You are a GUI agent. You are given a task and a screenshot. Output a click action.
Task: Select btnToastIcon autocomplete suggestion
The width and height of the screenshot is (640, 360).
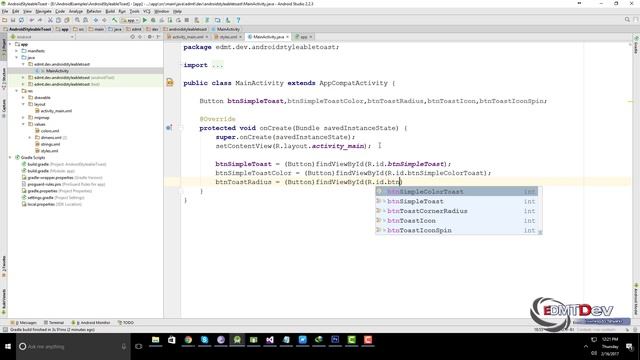pyautogui.click(x=456, y=220)
